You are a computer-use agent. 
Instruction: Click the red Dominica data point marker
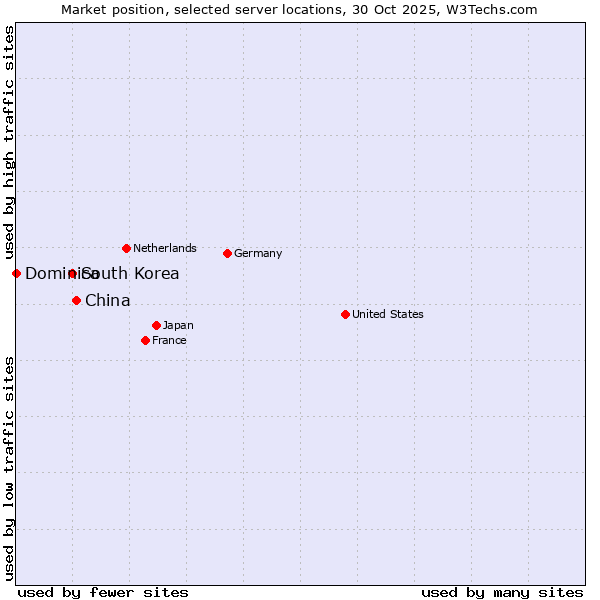tap(16, 273)
